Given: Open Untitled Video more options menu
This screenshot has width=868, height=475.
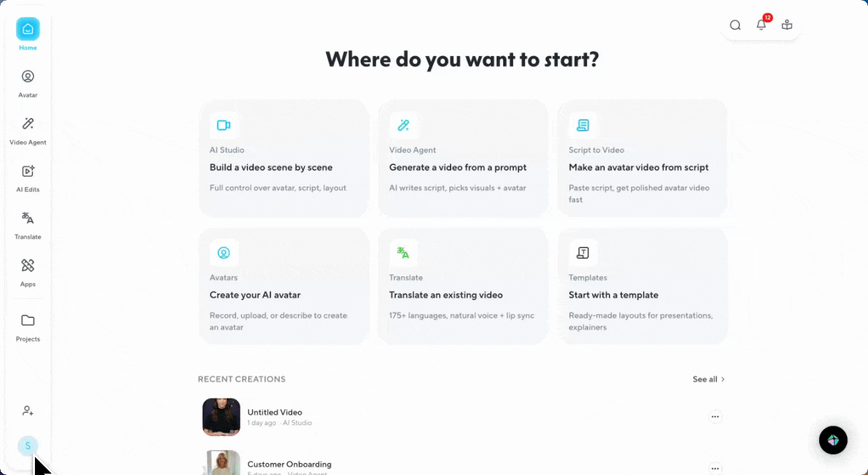Looking at the screenshot, I should pos(715,417).
